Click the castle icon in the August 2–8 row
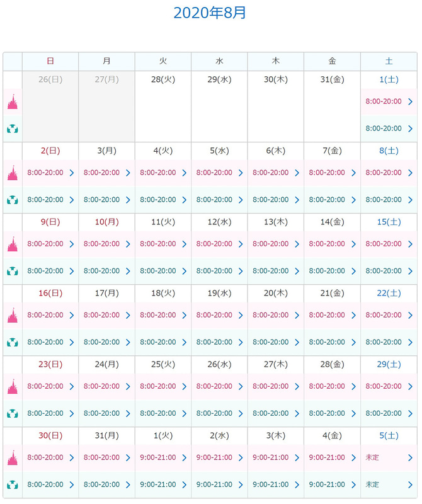Screen dimensions: 422x504 [13, 173]
